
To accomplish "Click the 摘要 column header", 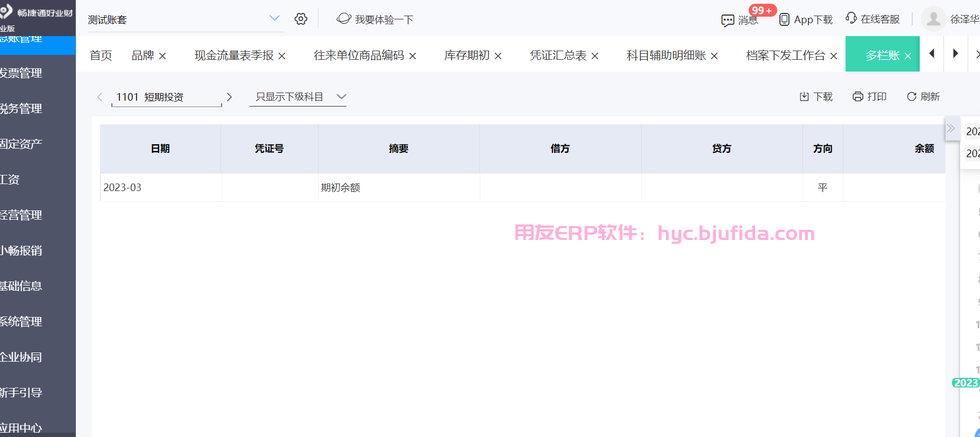I will point(399,149).
